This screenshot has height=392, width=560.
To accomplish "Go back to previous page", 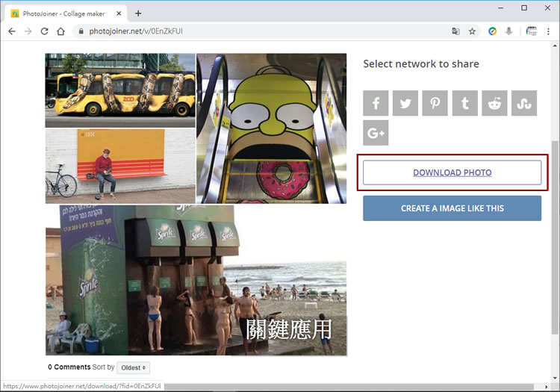I will [x=12, y=31].
